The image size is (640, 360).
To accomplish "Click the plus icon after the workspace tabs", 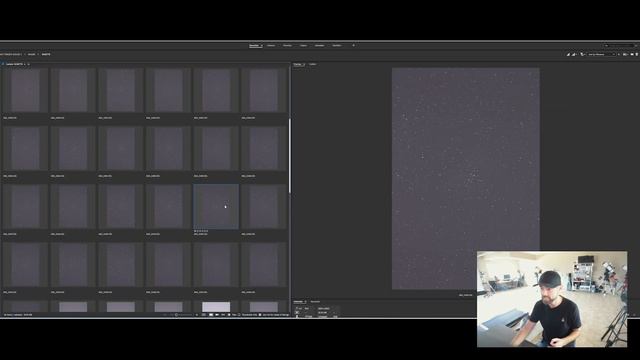I will [x=353, y=45].
